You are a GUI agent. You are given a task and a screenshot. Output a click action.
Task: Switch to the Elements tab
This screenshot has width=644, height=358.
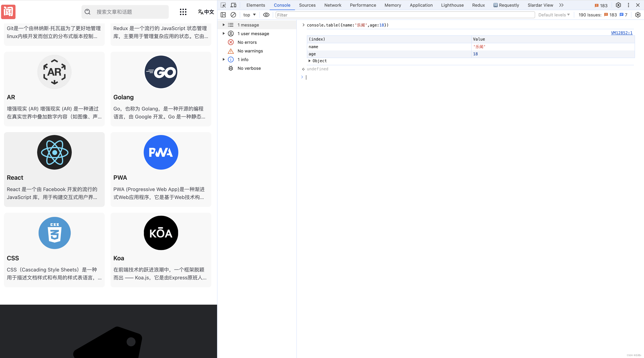pos(255,5)
